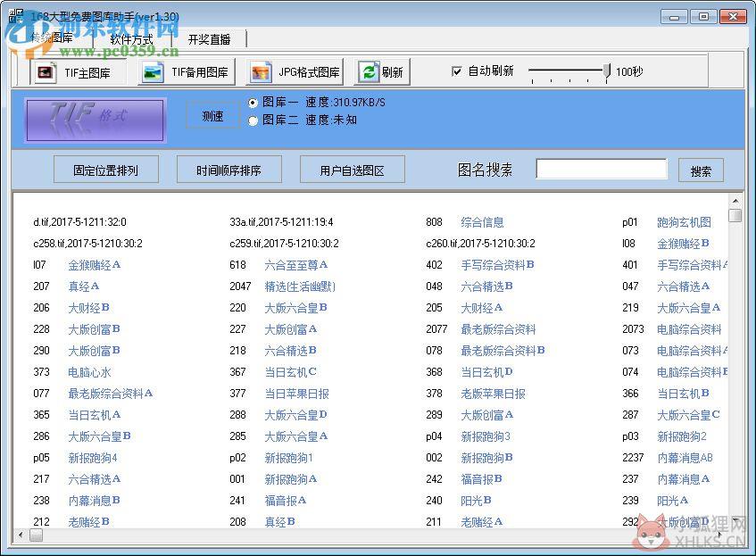Open the 阳光B link

click(x=477, y=501)
